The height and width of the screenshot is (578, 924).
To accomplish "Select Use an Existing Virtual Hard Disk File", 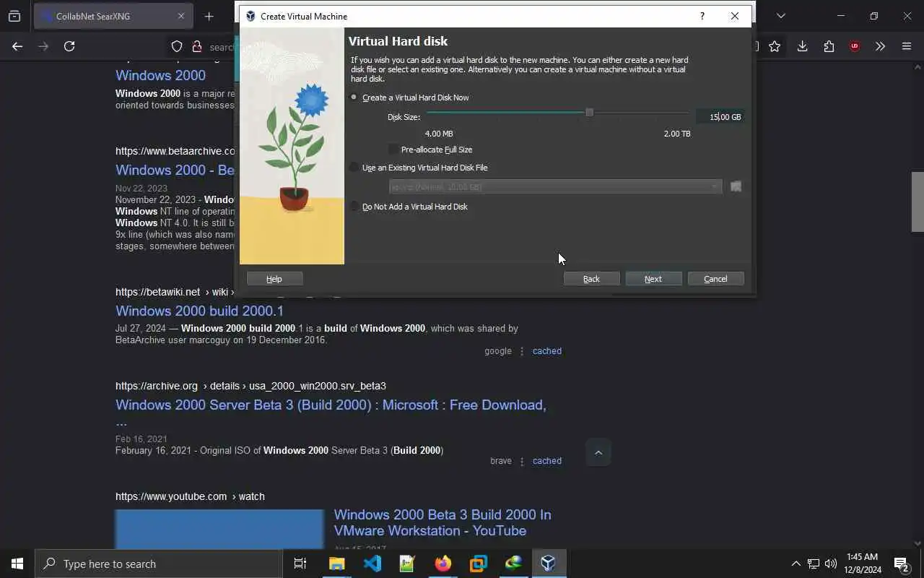I will 419,168.
